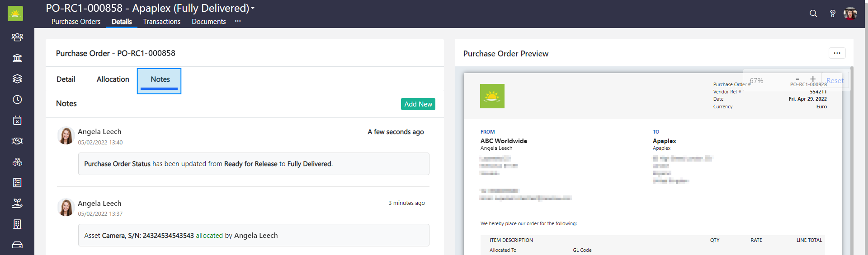Image resolution: width=868 pixels, height=255 pixels.
Task: Click the stacked cubes sidebar icon
Action: pos(17,162)
